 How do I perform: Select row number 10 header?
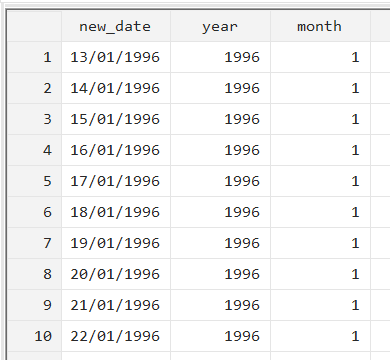click(x=35, y=336)
